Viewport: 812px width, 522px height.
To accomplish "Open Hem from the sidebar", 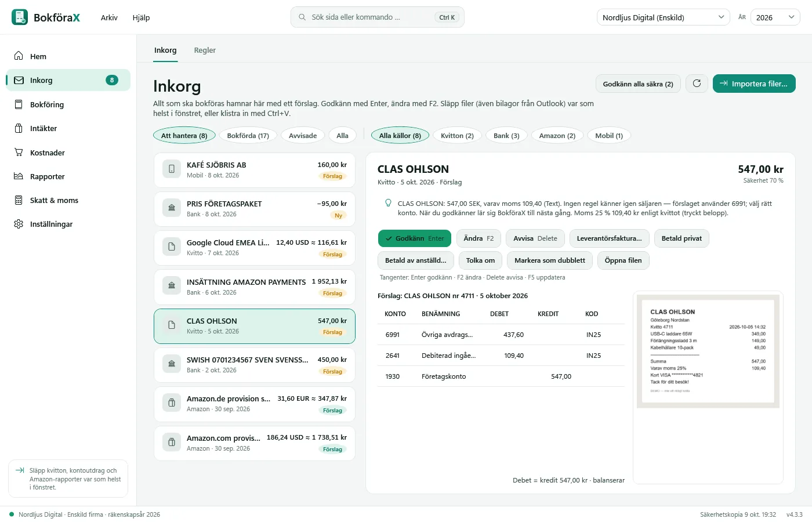I will 68,56.
